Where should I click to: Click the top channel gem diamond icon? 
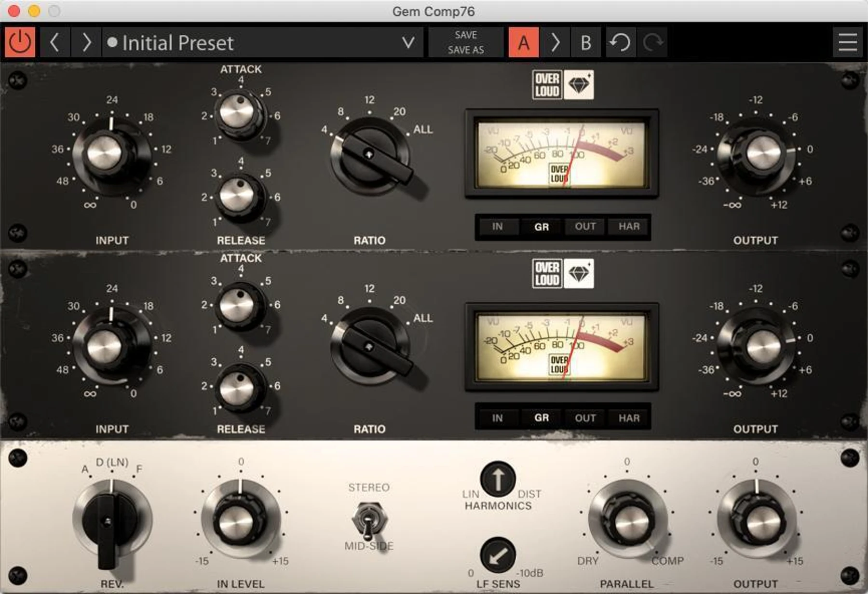(x=579, y=85)
